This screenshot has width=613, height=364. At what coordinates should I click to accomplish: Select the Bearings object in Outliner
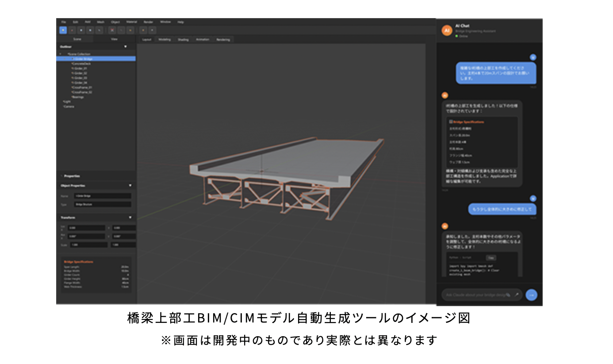(x=78, y=97)
